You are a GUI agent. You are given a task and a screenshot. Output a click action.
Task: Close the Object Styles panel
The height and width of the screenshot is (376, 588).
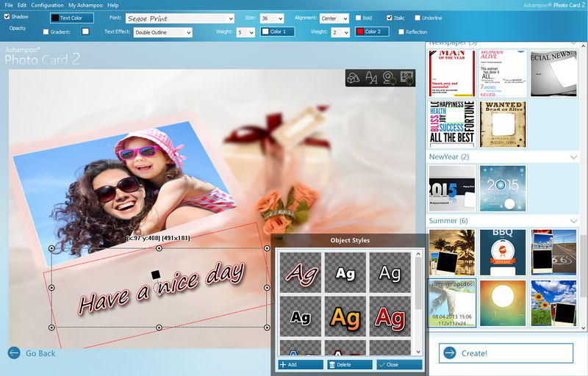click(399, 364)
